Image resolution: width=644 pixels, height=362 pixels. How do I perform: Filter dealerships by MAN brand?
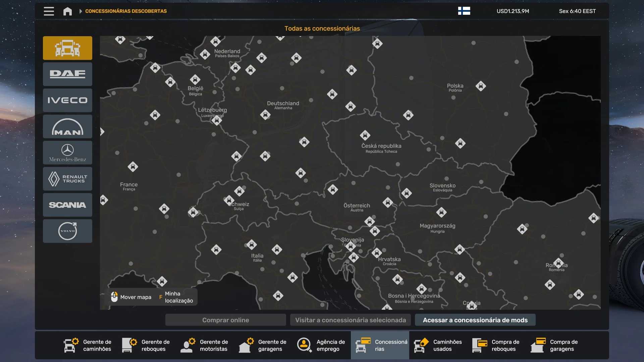[67, 126]
